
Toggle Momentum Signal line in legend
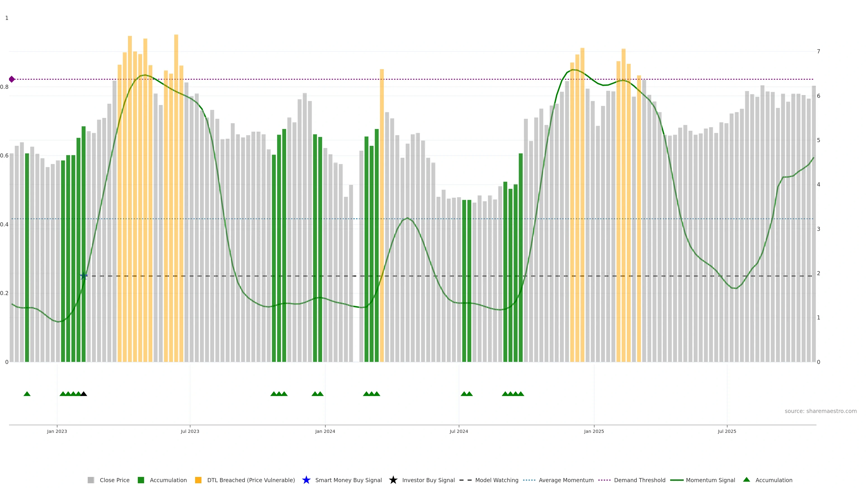coord(710,480)
